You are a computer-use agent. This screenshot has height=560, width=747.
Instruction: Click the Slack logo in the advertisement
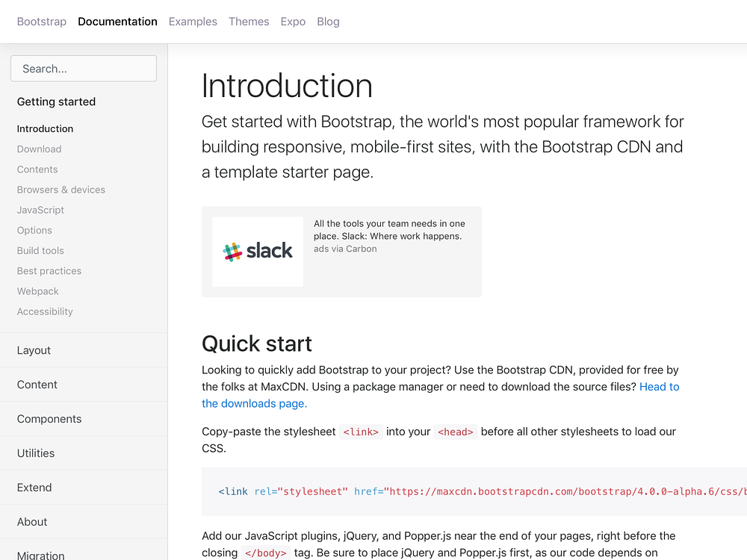(257, 251)
